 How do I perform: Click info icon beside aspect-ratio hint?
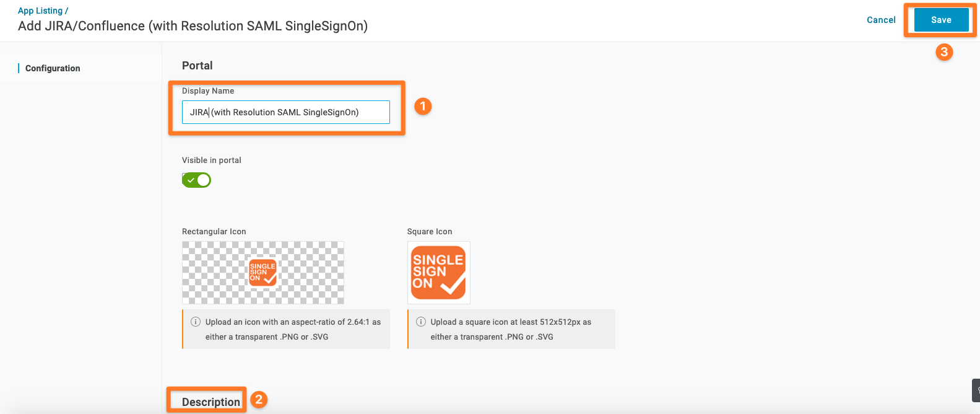(x=196, y=322)
